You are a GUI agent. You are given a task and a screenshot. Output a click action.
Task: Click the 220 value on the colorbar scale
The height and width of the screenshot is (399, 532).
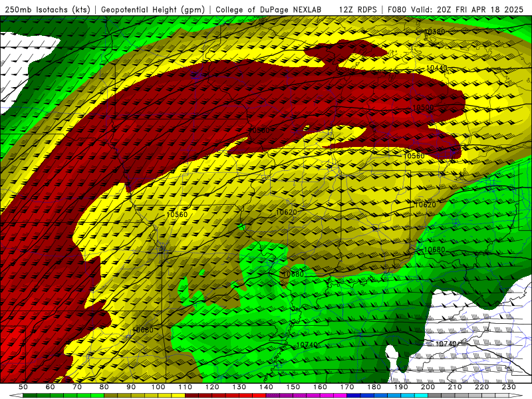click(x=481, y=387)
